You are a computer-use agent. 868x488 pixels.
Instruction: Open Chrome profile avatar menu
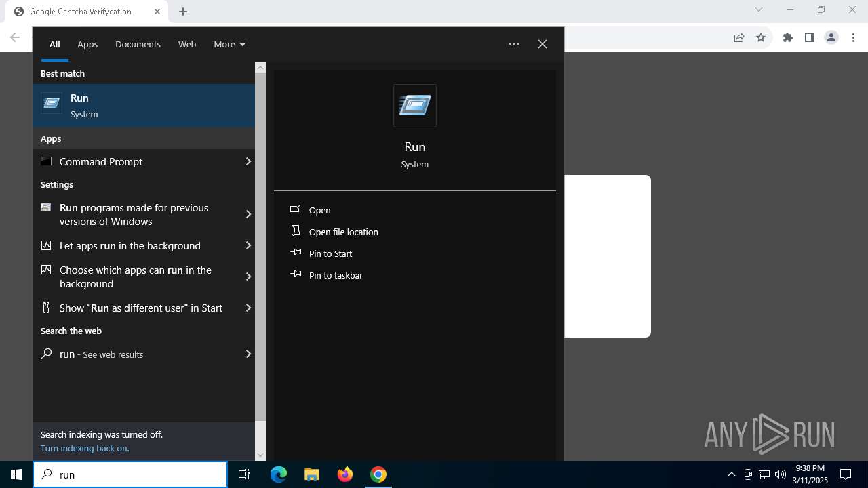click(x=831, y=37)
